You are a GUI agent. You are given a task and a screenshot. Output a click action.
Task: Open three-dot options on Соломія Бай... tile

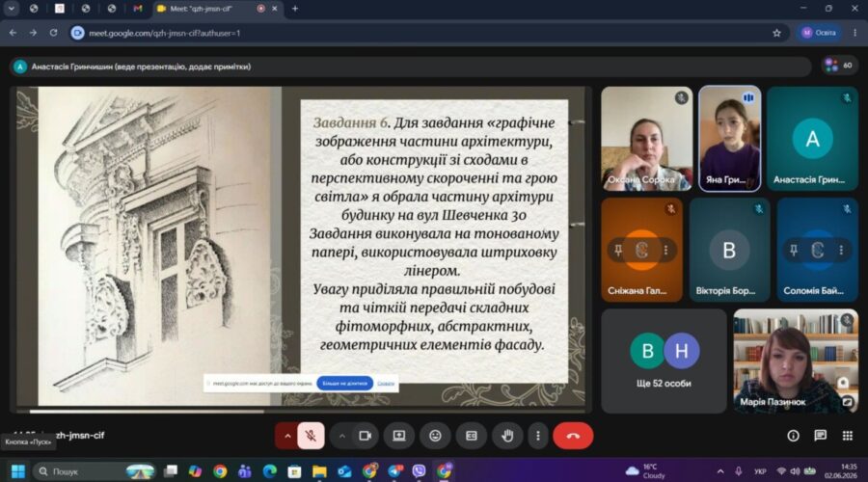tap(841, 250)
